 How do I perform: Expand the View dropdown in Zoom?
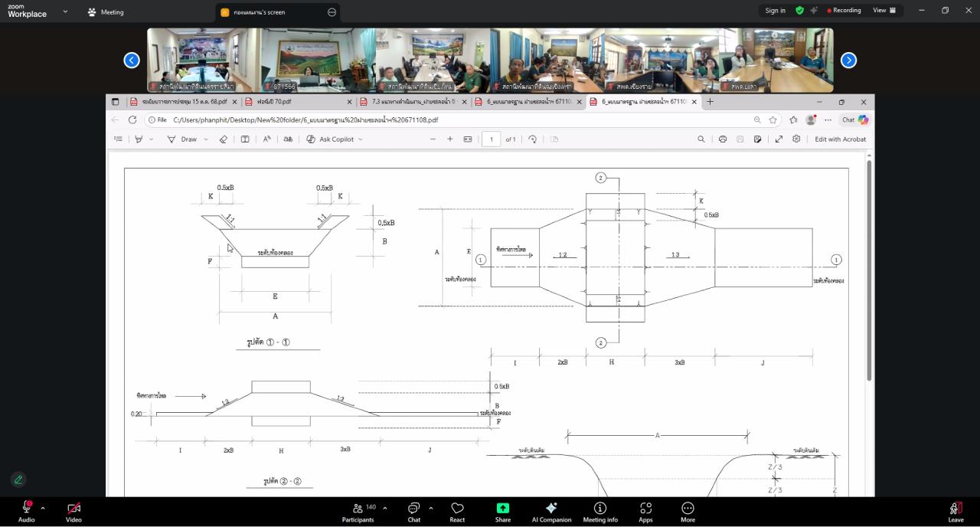coord(884,11)
